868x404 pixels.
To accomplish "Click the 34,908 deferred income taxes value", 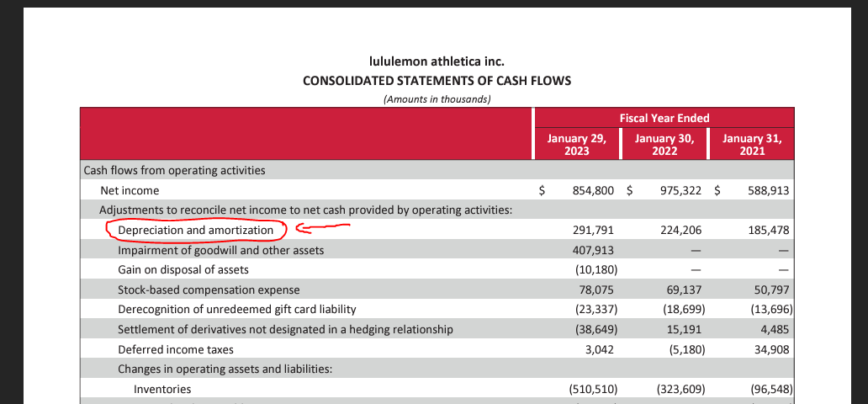I will (x=769, y=348).
